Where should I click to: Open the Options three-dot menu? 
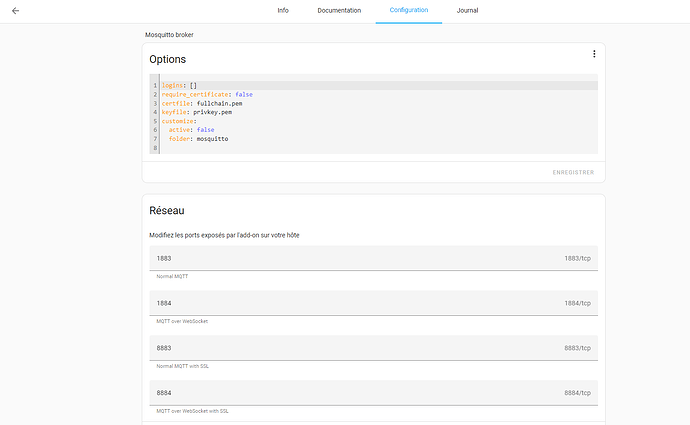tap(594, 54)
